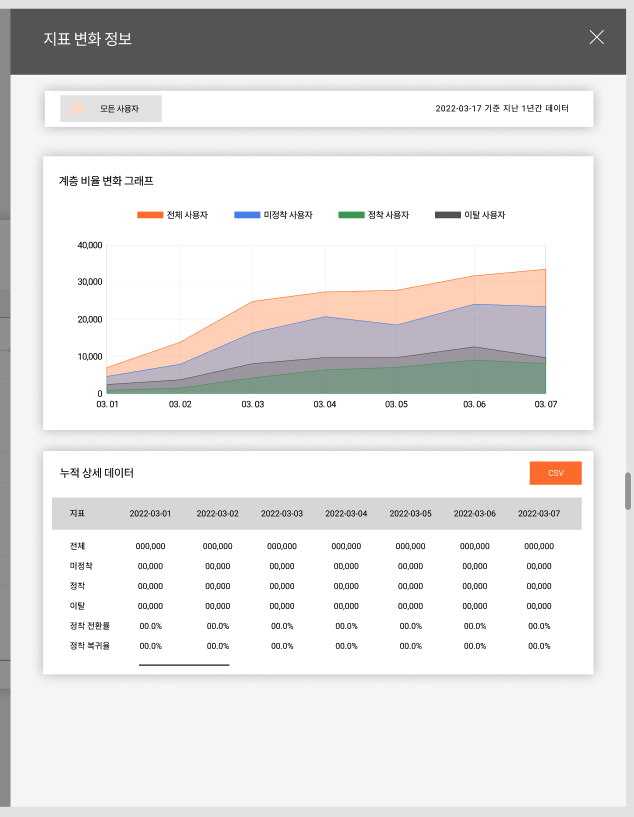Click the 전체 value for 2022-03-07

(539, 546)
